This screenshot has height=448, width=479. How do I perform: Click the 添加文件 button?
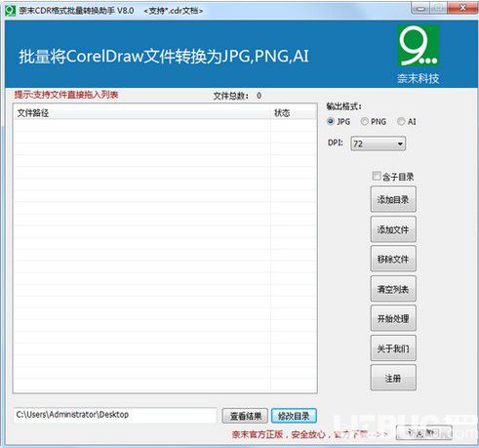point(393,229)
